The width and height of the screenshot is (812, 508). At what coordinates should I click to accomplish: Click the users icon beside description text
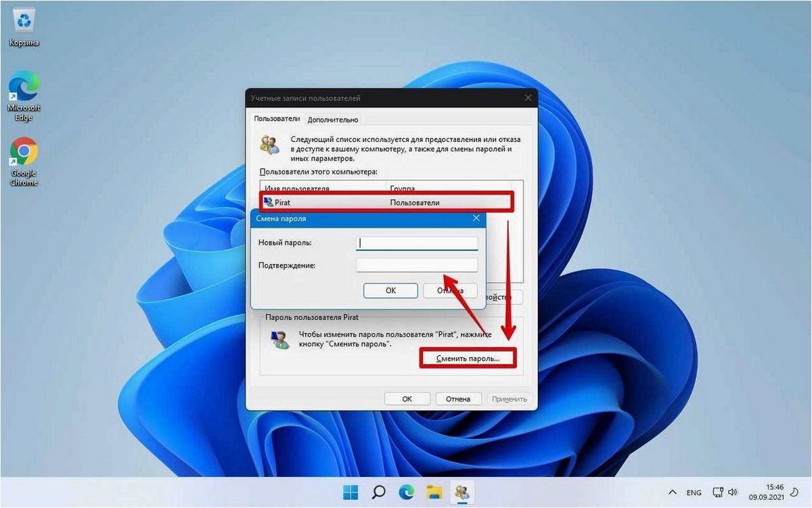(x=269, y=145)
